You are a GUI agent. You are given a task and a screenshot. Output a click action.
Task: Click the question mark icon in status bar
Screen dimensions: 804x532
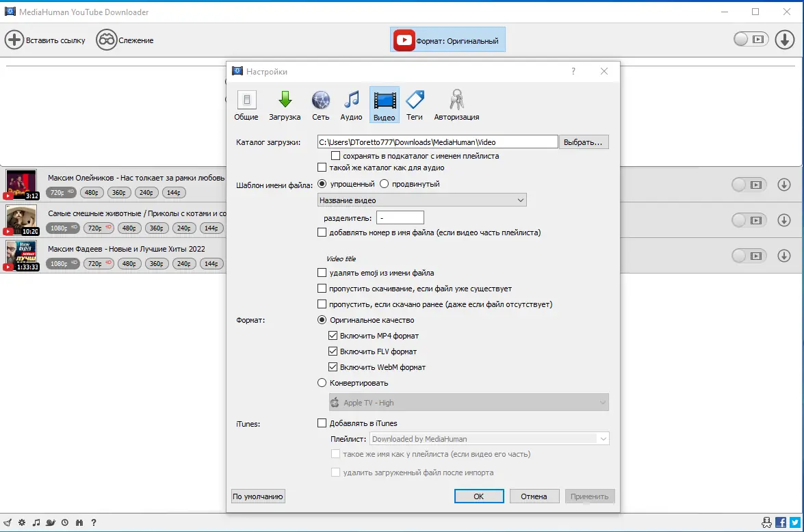click(x=93, y=523)
